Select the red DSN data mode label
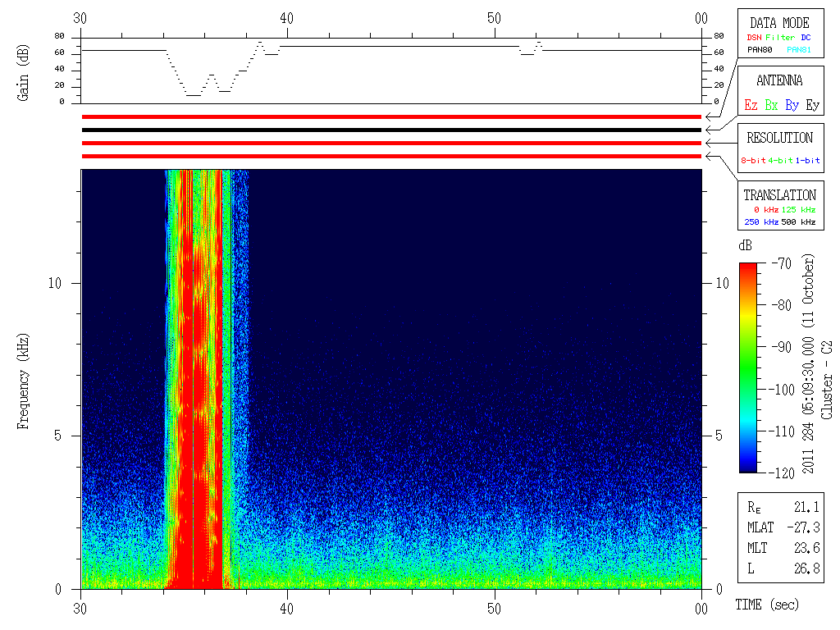This screenshot has width=840, height=630. tap(754, 38)
